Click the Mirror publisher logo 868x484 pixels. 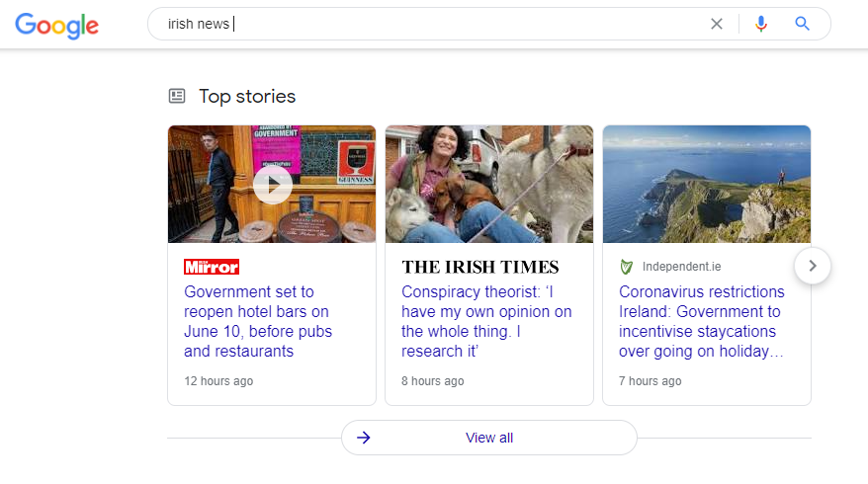212,267
